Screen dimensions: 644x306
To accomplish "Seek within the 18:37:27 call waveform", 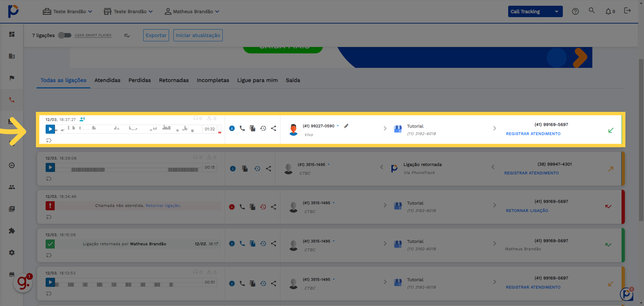I will (128, 129).
